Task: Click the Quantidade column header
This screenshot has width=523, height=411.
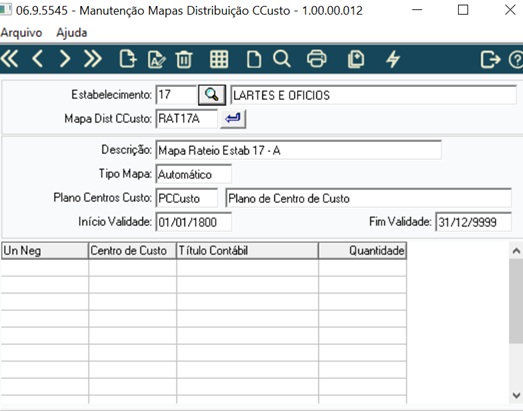Action: (363, 251)
